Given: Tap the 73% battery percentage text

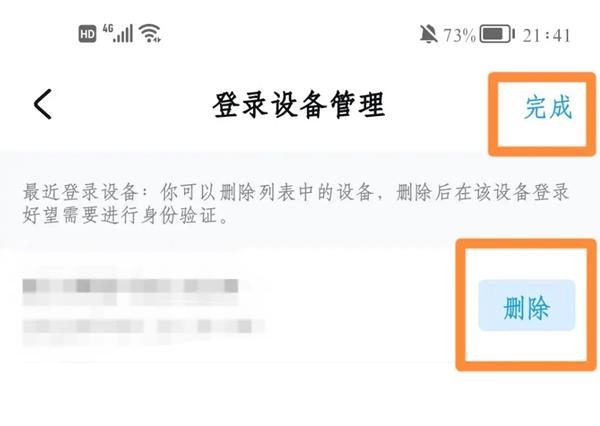Looking at the screenshot, I should coord(460,36).
